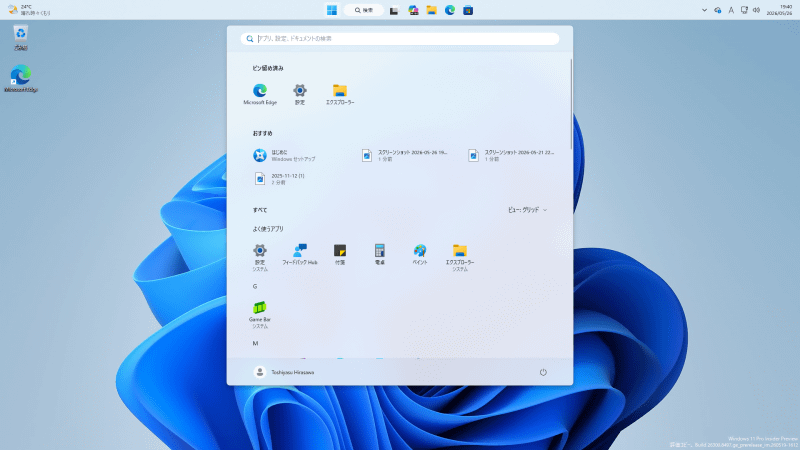Launch Game Bar app
This screenshot has width=800, height=450.
tap(260, 314)
